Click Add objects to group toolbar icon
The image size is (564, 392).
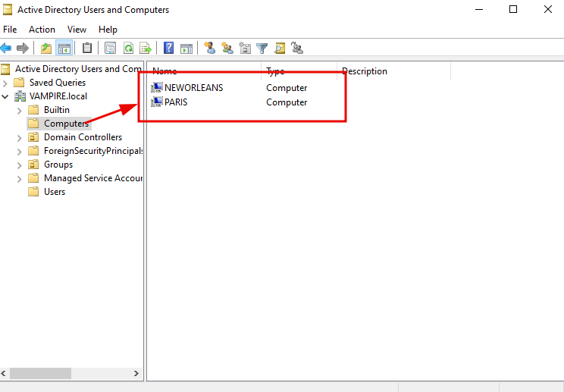[x=297, y=48]
